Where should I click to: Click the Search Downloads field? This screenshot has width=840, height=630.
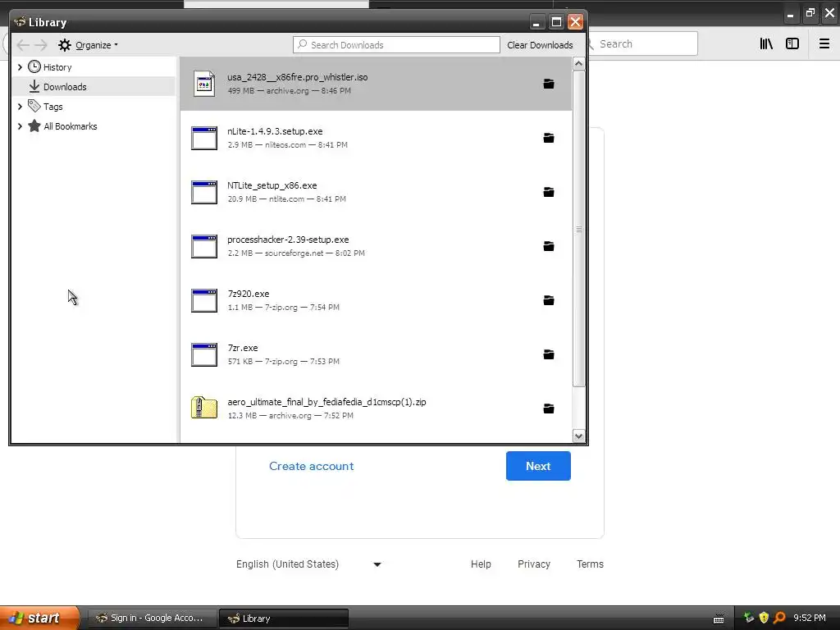(396, 45)
